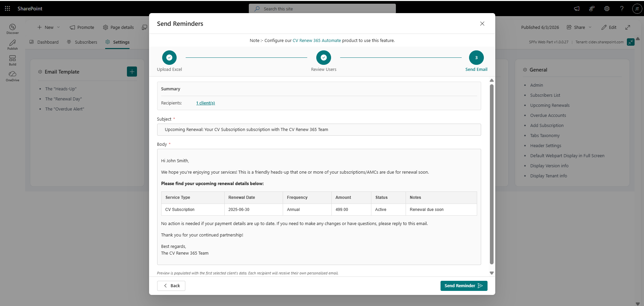The image size is (644, 306).
Task: Click Promote in the command bar
Action: coord(82,27)
